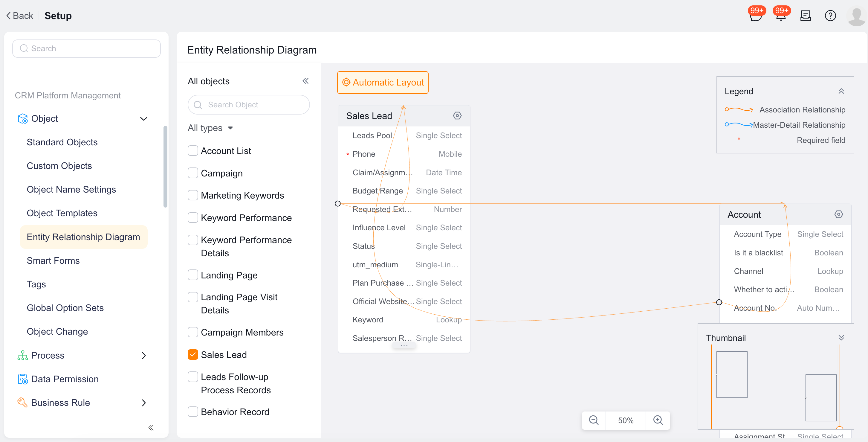The width and height of the screenshot is (868, 442).
Task: Click the Process hierarchy icon
Action: coord(23,355)
